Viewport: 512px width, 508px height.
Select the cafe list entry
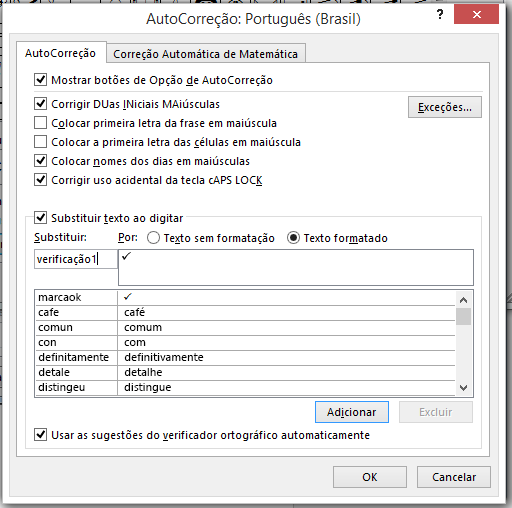(x=76, y=312)
